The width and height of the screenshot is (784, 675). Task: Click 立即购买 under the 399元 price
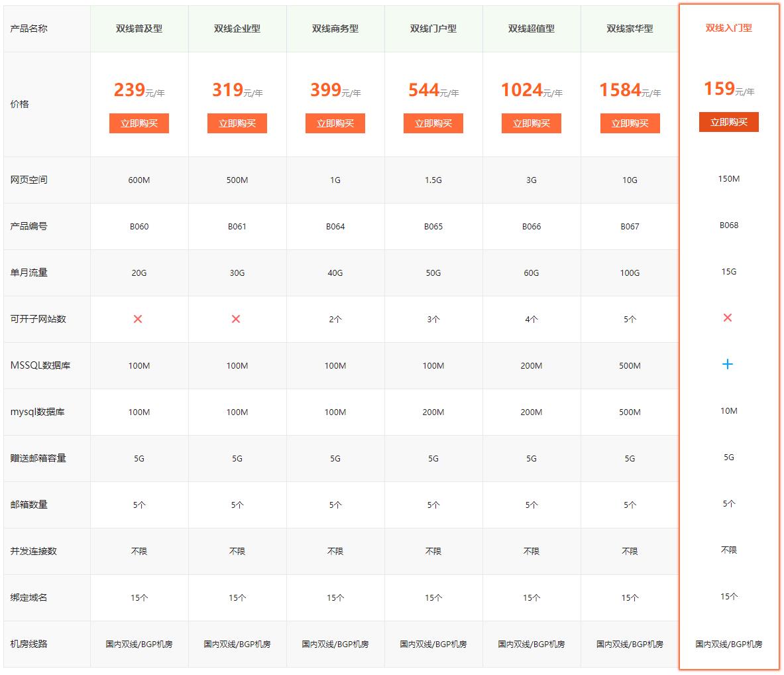coord(335,123)
